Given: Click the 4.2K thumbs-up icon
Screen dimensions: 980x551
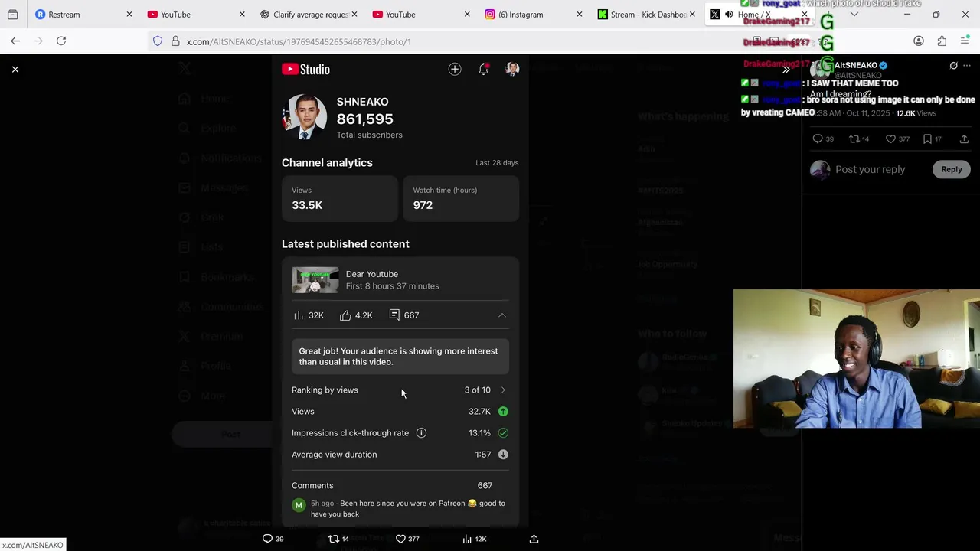Looking at the screenshot, I should point(345,315).
